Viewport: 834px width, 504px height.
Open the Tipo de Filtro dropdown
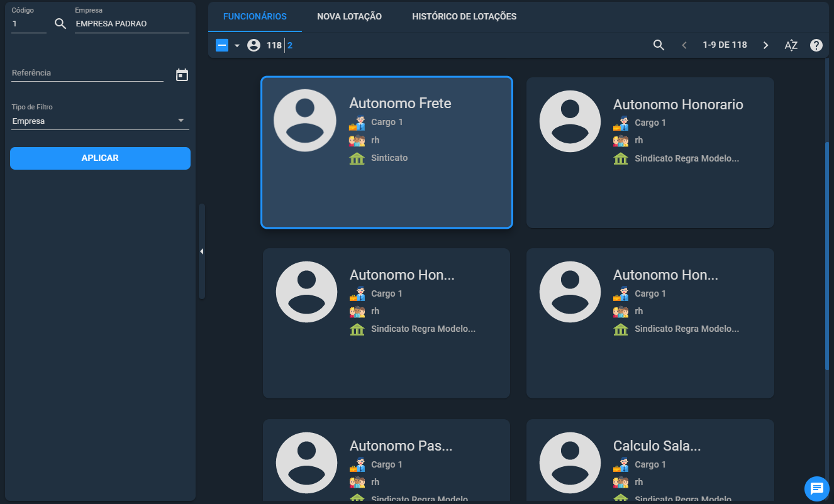click(x=100, y=121)
